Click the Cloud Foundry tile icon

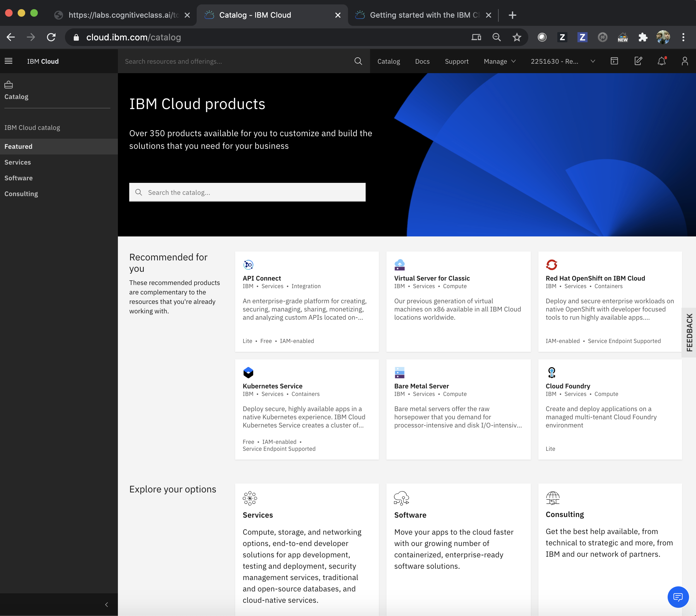pyautogui.click(x=551, y=373)
